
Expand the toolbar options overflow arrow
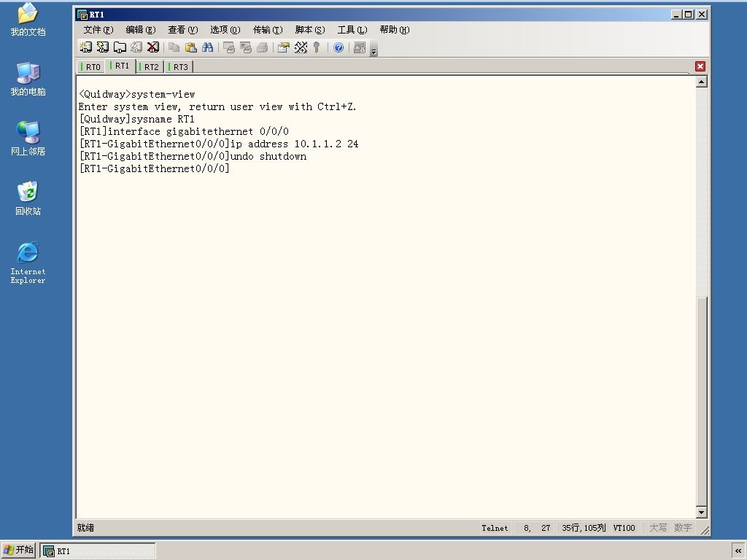point(374,49)
